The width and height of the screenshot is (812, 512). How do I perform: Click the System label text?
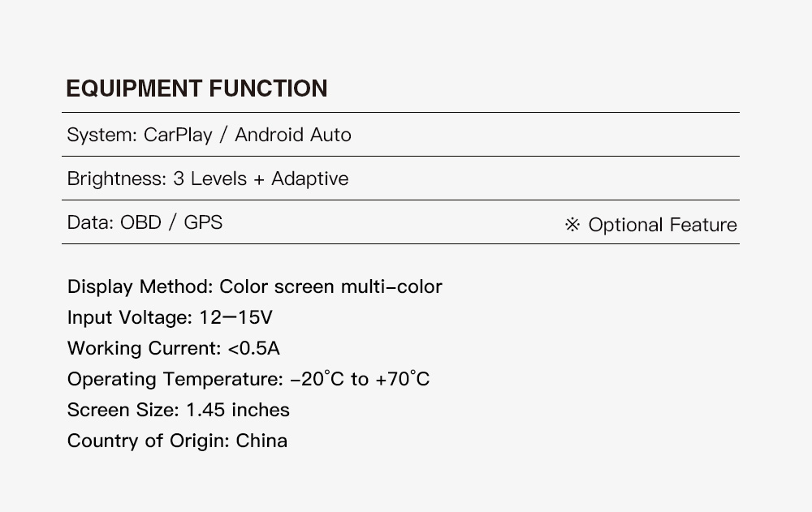click(x=101, y=135)
